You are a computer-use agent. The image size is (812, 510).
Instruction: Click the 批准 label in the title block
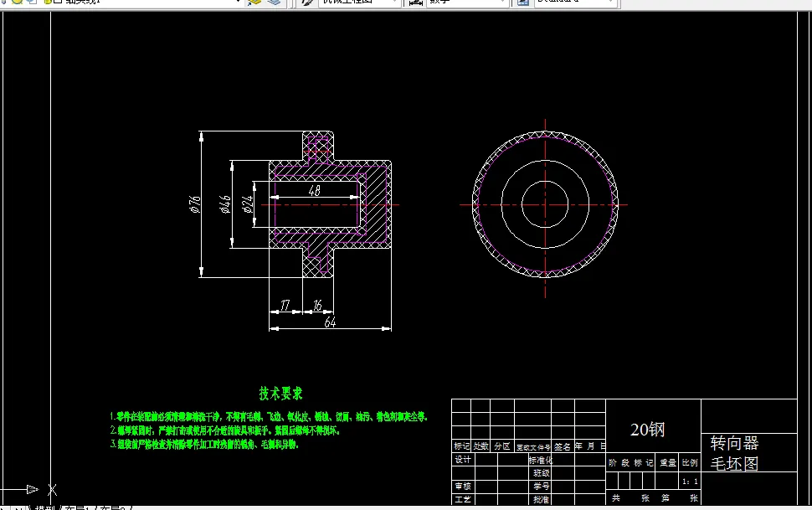coord(541,500)
